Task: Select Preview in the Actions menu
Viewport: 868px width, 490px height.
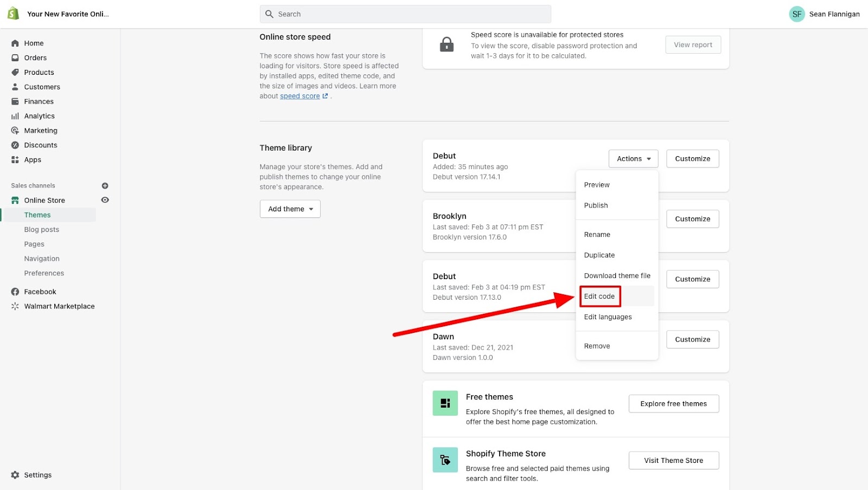Action: (597, 185)
